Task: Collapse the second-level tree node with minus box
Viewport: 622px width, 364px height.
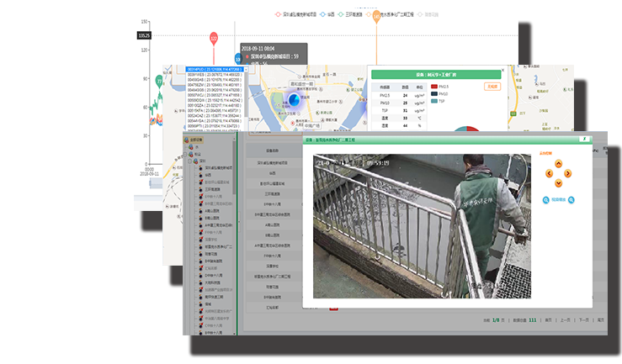Action: 186,155
